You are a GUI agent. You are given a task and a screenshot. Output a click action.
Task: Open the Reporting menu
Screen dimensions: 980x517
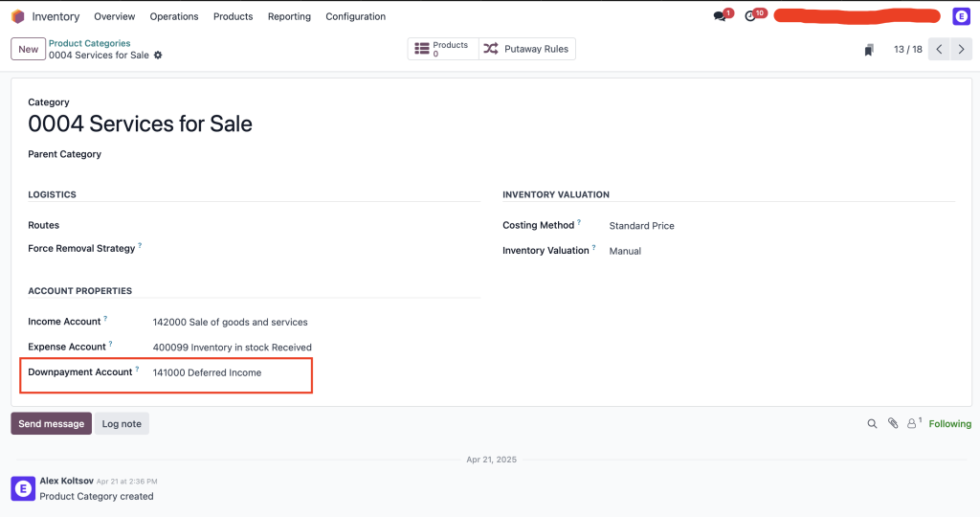click(x=289, y=16)
